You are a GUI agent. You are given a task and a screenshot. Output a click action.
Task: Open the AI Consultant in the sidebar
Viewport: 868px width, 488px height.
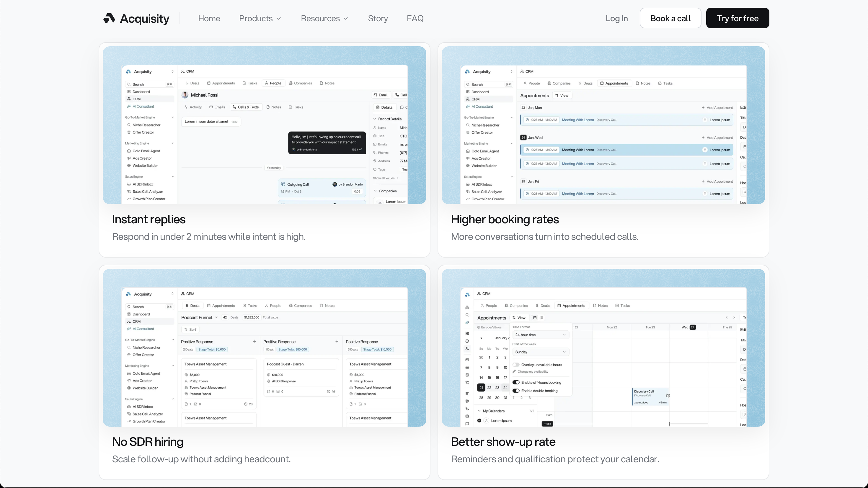pyautogui.click(x=143, y=107)
